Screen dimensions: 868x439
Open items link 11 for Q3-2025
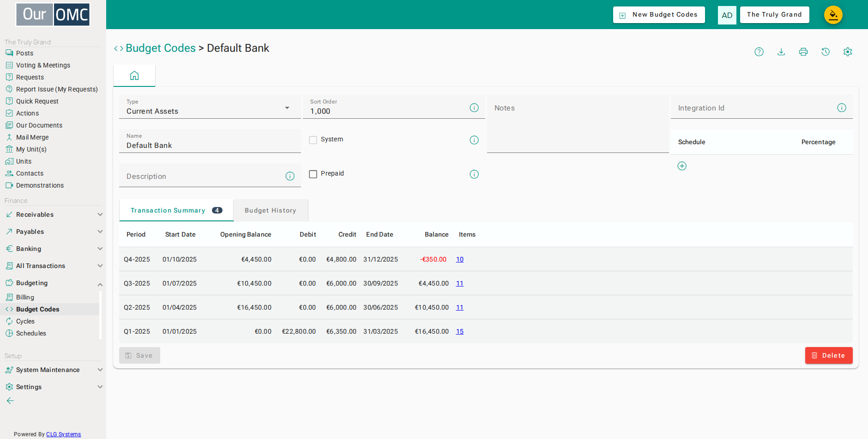(460, 283)
